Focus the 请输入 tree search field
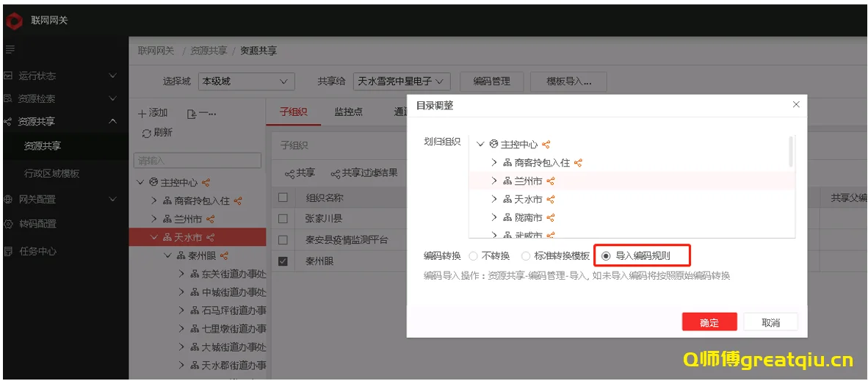The width and height of the screenshot is (868, 381). (198, 161)
